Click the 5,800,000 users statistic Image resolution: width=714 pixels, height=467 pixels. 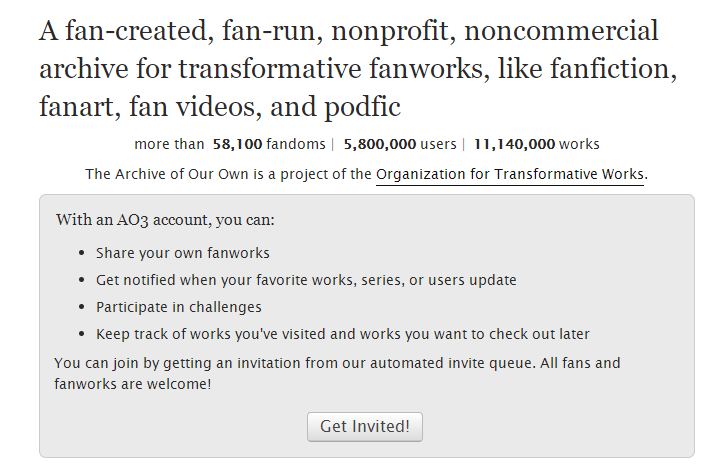click(x=399, y=144)
